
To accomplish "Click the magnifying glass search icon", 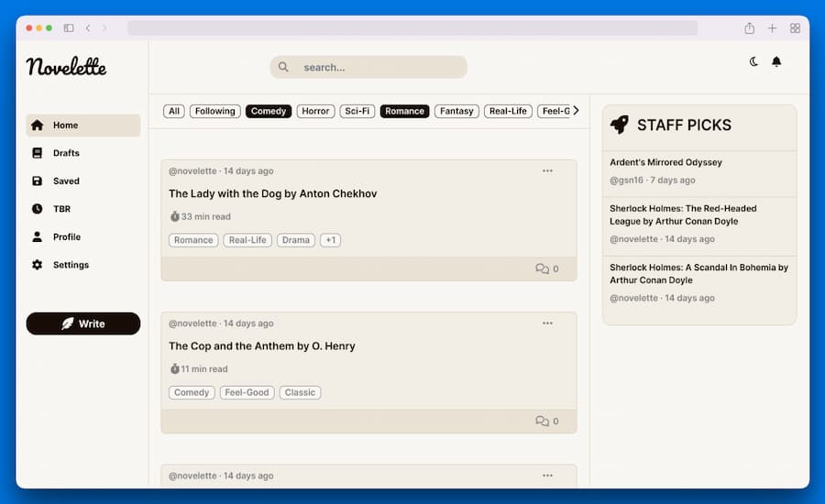I will tap(283, 67).
